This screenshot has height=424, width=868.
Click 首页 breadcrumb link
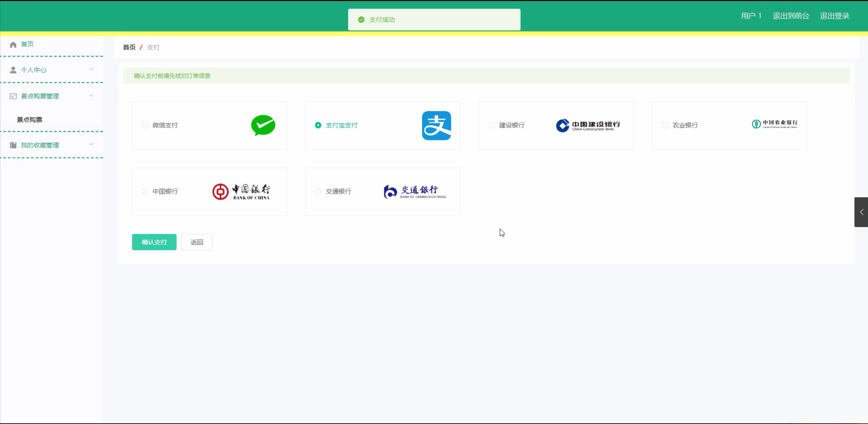point(129,47)
